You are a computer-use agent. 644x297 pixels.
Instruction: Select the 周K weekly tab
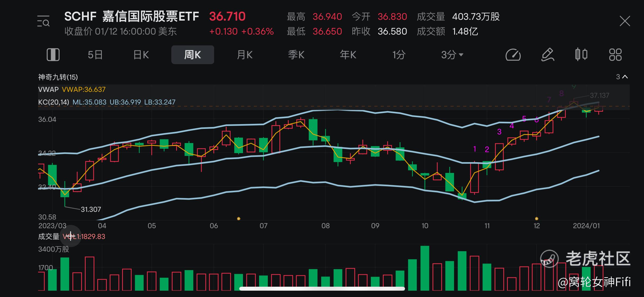pos(193,55)
